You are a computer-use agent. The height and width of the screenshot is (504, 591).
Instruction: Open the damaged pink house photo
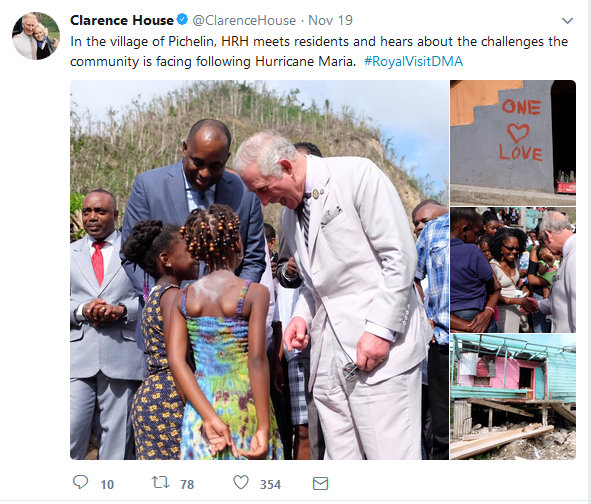point(513,397)
